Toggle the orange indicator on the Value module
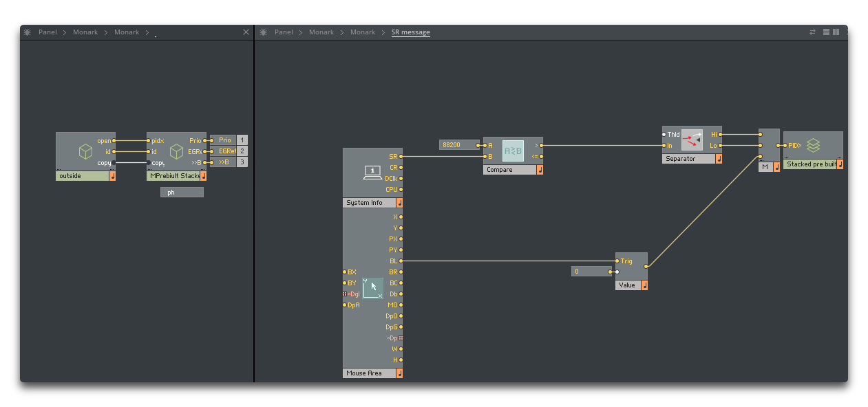The height and width of the screenshot is (407, 868). [x=646, y=285]
